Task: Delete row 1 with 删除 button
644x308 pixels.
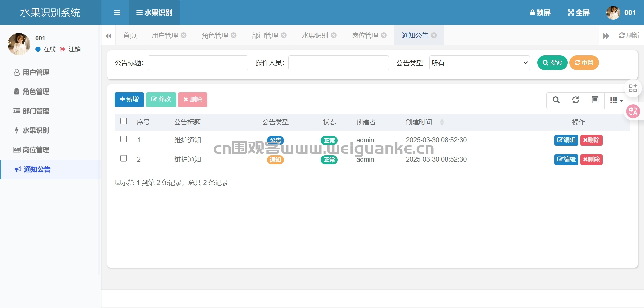Action: (591, 140)
